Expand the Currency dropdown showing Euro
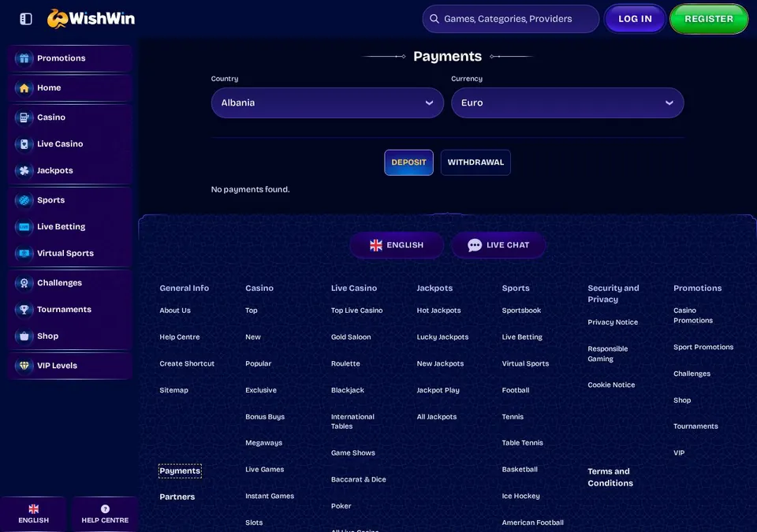 567,102
